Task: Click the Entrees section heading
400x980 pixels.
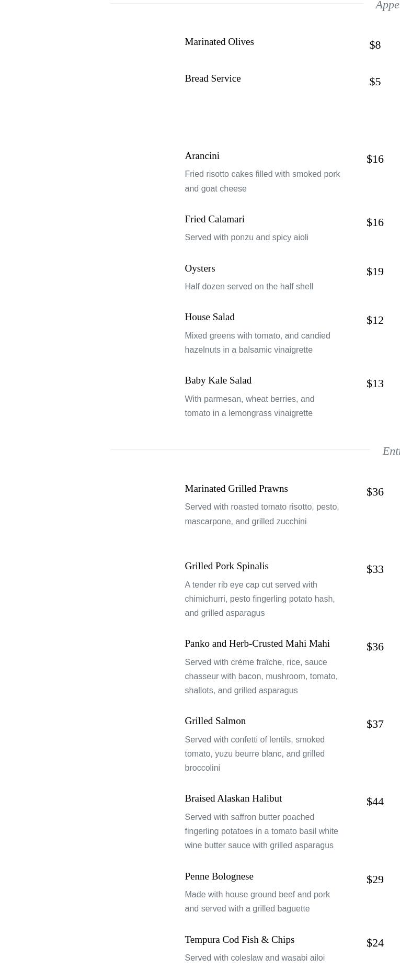Action: 391,451
